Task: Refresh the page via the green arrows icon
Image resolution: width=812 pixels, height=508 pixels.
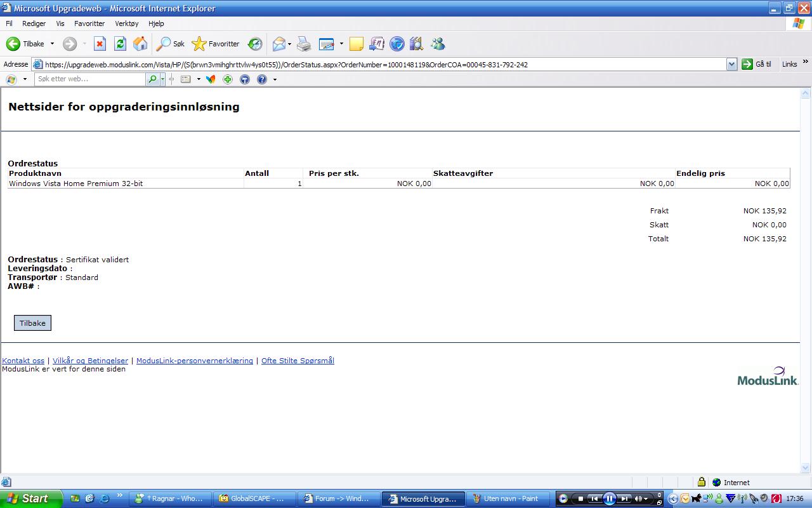Action: (120, 44)
